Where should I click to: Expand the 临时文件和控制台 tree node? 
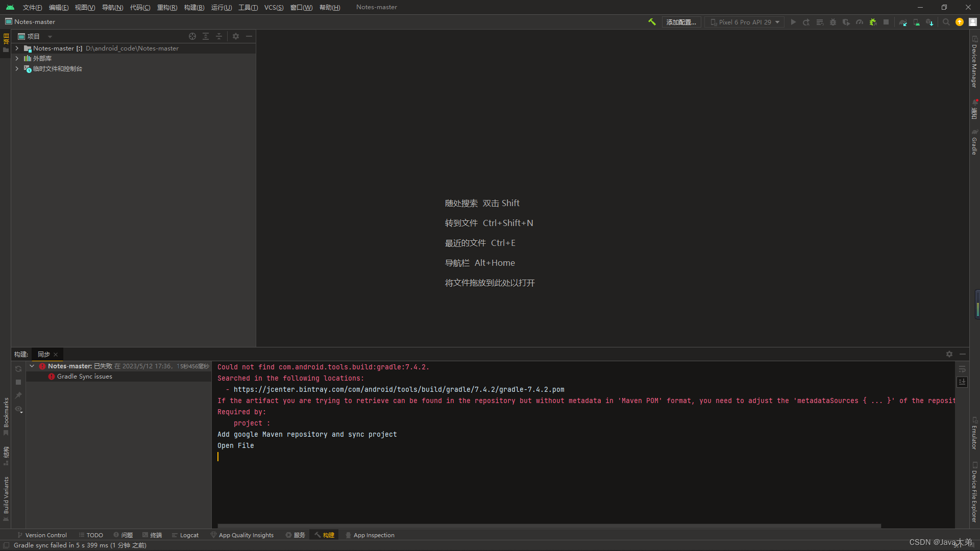point(17,69)
